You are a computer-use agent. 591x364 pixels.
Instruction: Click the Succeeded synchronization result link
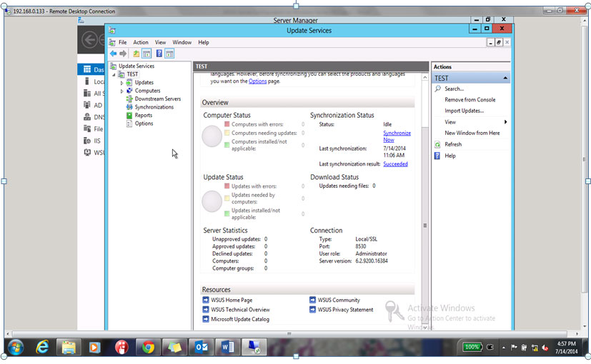click(395, 164)
